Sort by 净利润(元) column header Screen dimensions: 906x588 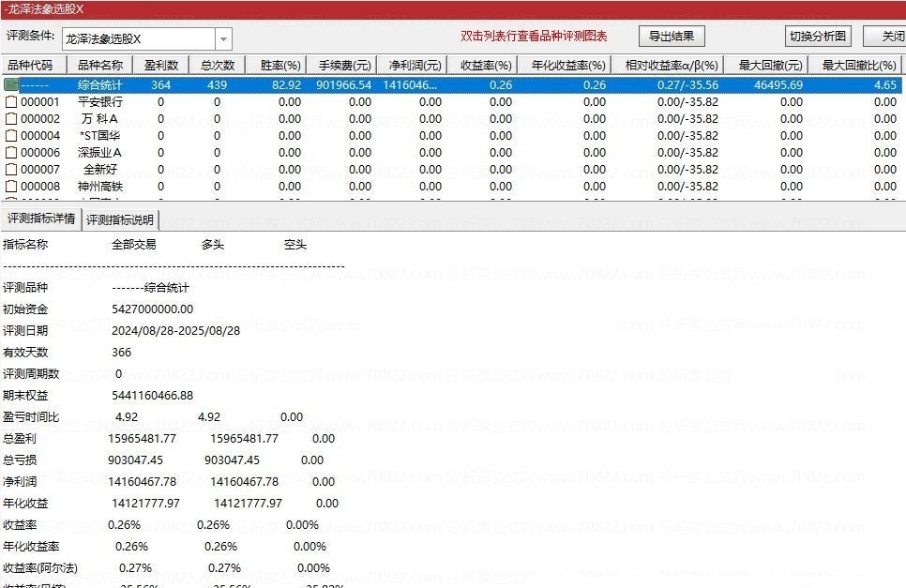pyautogui.click(x=412, y=66)
